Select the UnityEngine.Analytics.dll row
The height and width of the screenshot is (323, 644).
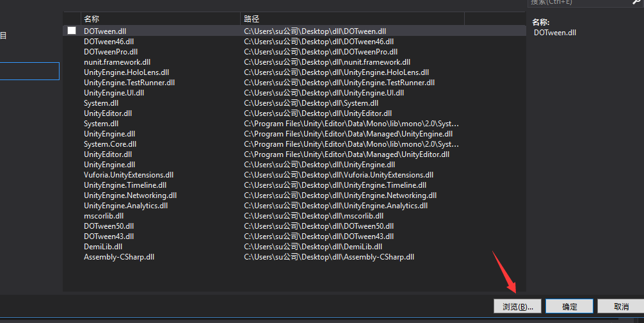click(294, 206)
